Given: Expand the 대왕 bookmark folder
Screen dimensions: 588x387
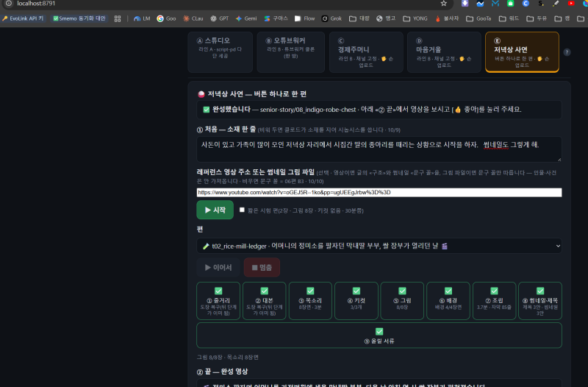Looking at the screenshot, I should pyautogui.click(x=359, y=18).
